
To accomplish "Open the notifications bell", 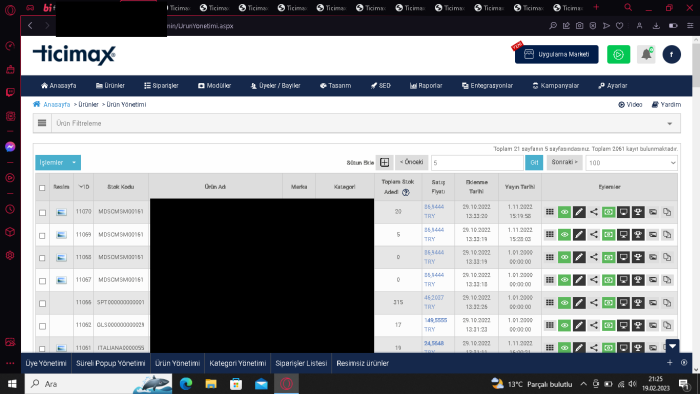I will (646, 54).
